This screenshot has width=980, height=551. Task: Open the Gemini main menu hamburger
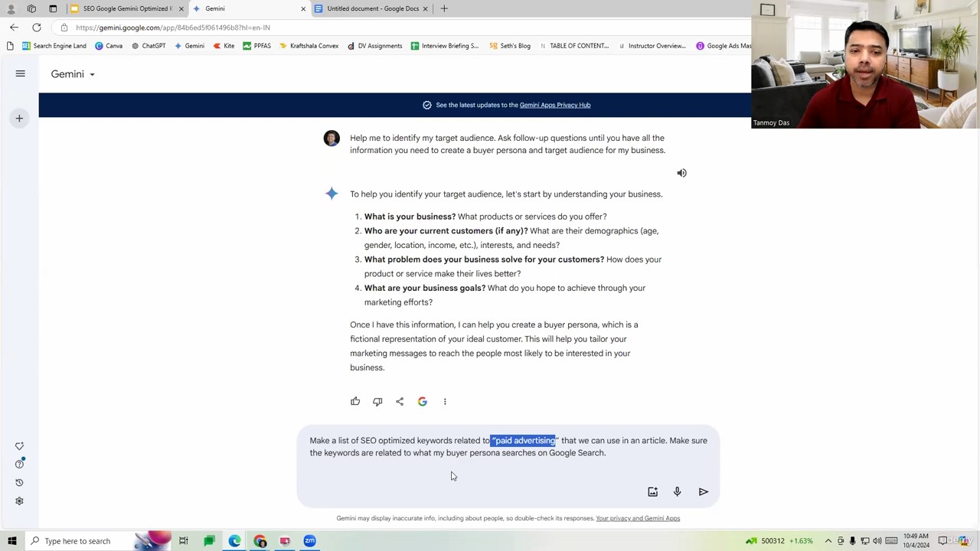[21, 74]
